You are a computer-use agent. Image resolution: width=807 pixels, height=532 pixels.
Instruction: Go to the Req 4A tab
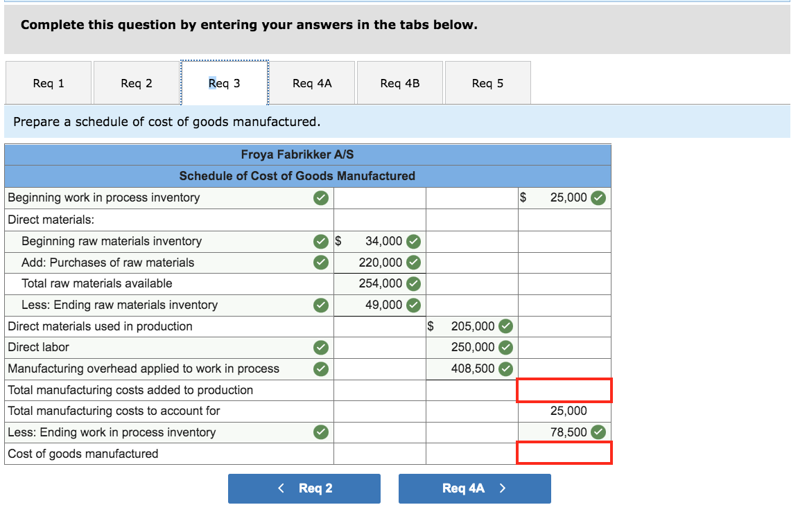tap(312, 82)
